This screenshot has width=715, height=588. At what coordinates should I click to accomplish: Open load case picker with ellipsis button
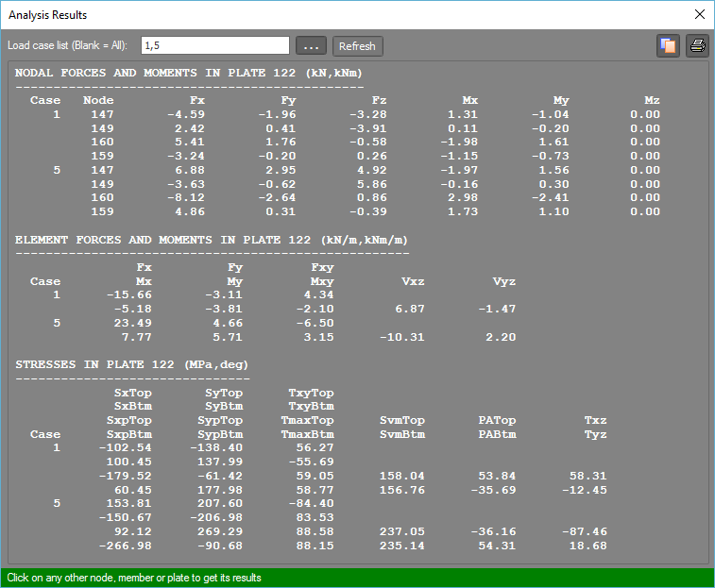tap(311, 46)
